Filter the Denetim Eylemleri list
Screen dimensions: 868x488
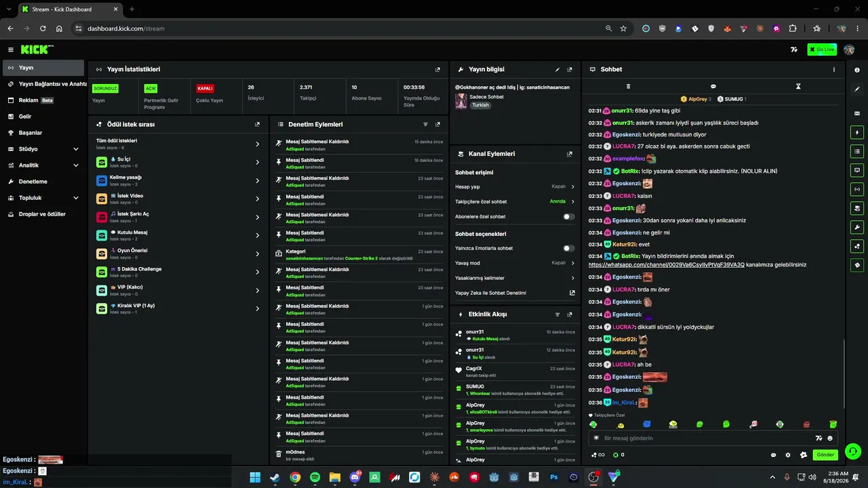click(x=425, y=125)
